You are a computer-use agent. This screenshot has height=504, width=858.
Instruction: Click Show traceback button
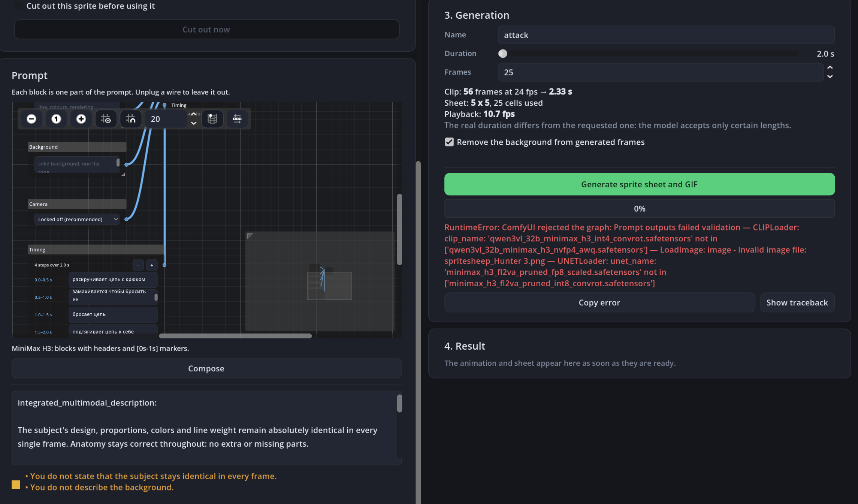[797, 302]
